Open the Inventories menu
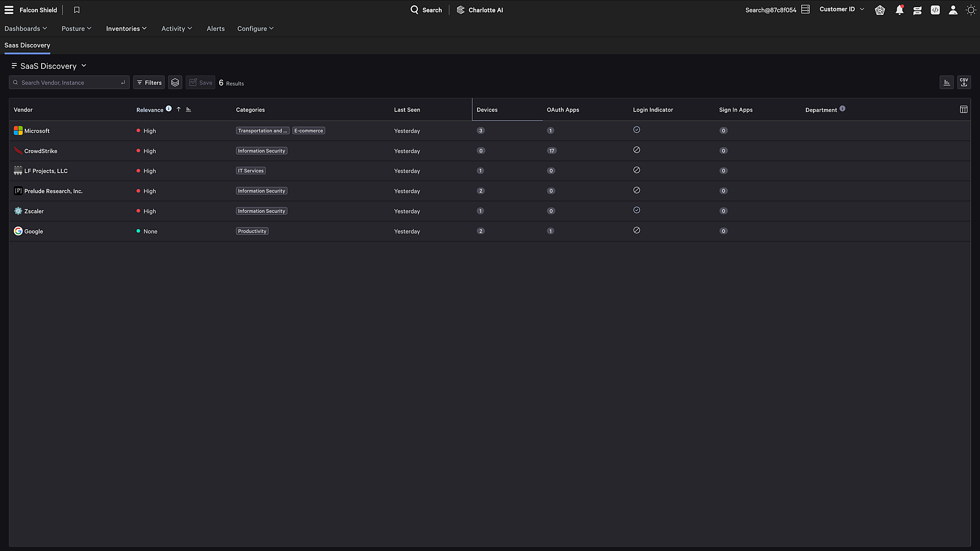The image size is (980, 551). (126, 29)
